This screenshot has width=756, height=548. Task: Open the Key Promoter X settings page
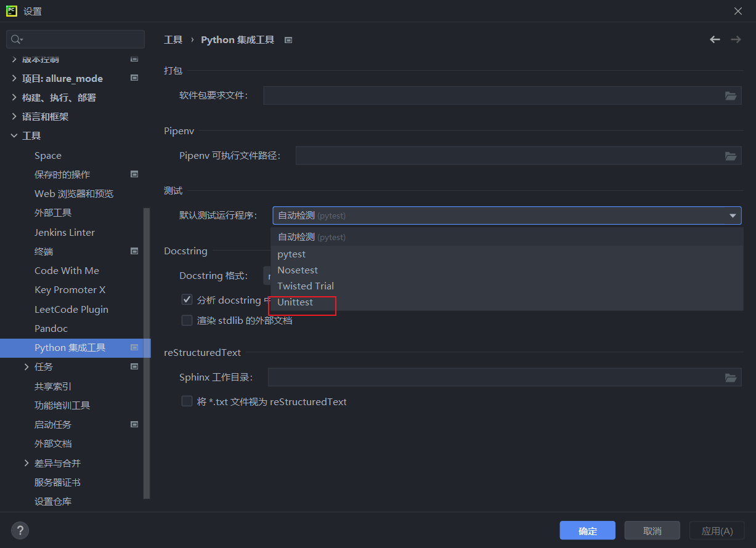pos(70,289)
